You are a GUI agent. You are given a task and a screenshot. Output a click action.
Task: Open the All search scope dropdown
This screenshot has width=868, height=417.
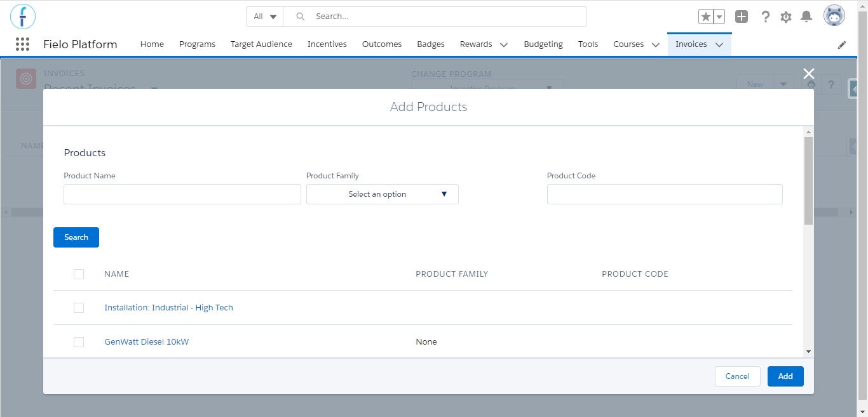point(265,17)
